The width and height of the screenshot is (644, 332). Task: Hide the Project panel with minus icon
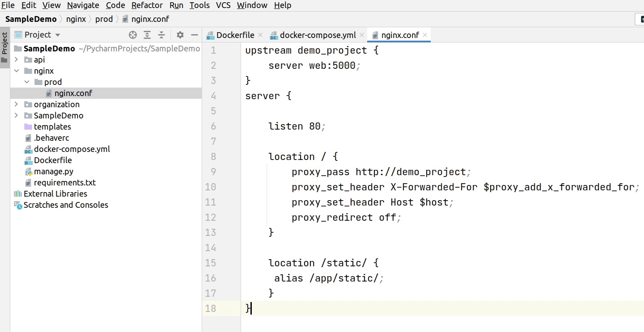(194, 35)
